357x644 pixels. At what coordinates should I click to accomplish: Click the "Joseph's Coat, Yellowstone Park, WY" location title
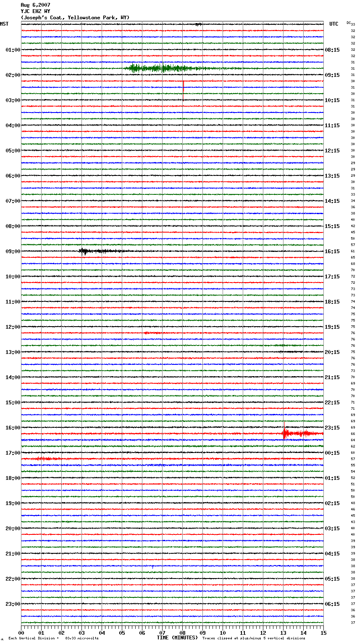(75, 18)
